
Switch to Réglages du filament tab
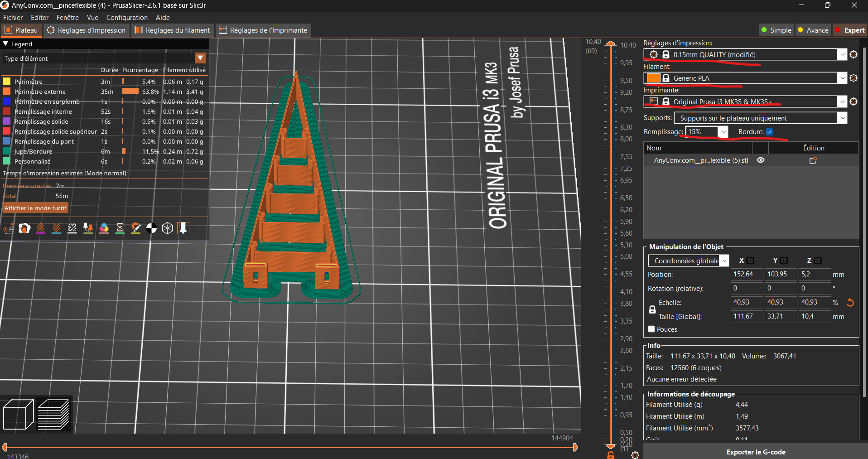pyautogui.click(x=173, y=30)
